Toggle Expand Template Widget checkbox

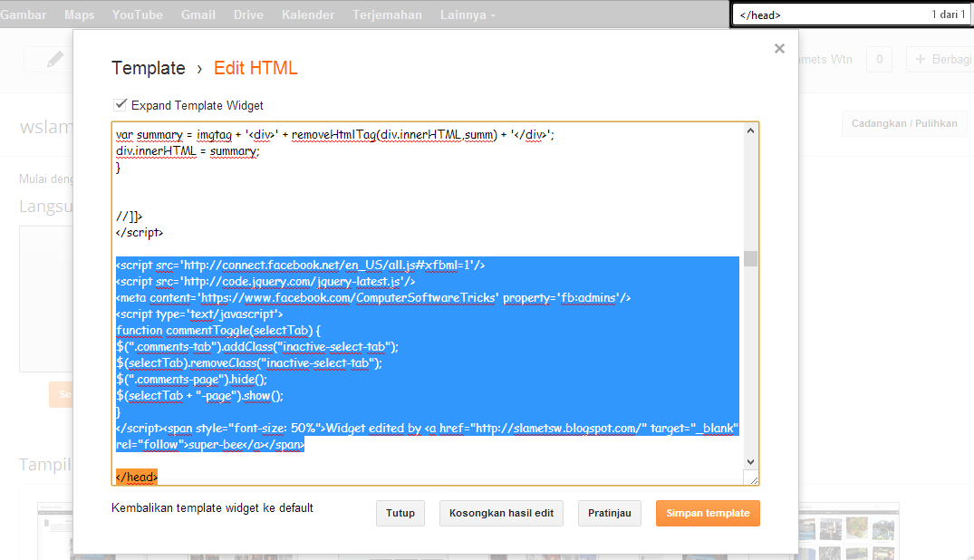(121, 104)
